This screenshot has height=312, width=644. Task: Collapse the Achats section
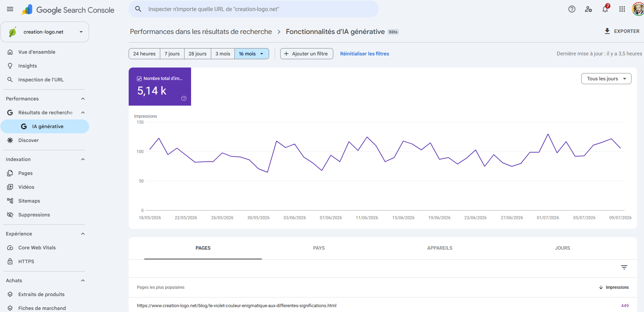[83, 280]
